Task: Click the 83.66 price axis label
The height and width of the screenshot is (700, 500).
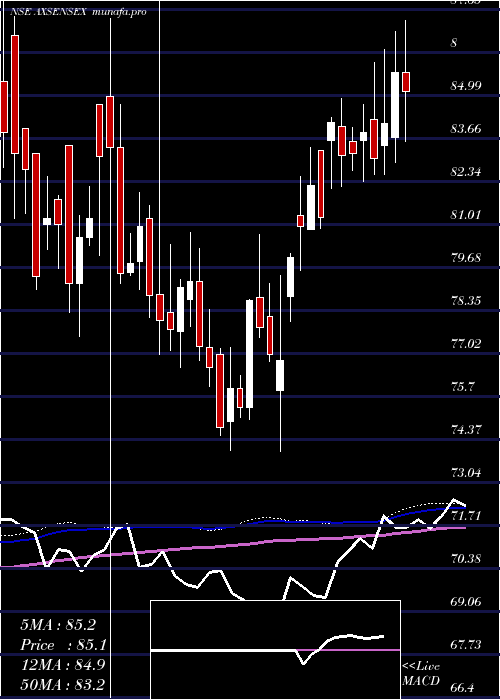Action: 466,129
